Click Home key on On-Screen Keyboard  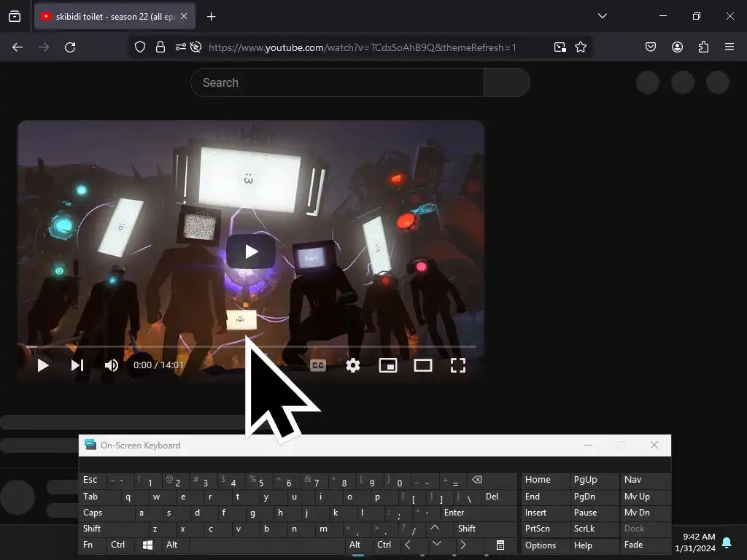[x=545, y=480]
